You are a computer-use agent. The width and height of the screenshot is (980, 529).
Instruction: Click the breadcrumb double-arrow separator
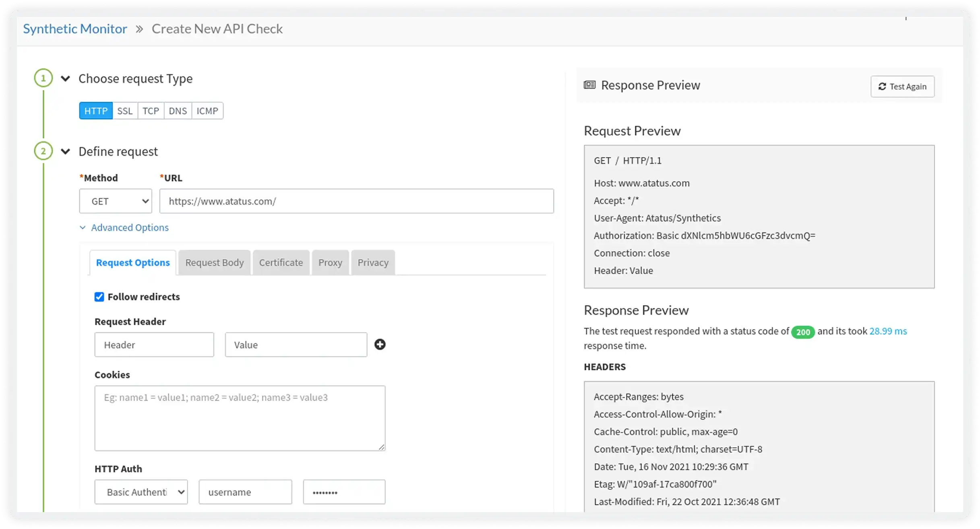pyautogui.click(x=139, y=29)
